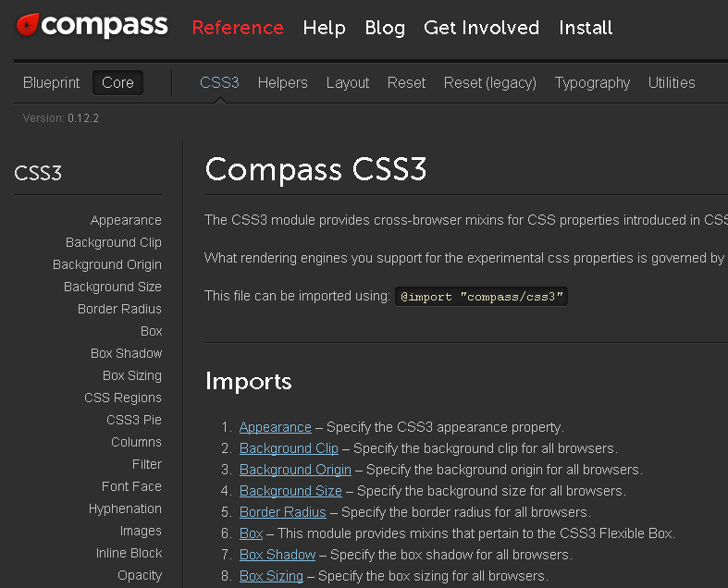The height and width of the screenshot is (588, 728).
Task: Open Images in the sidebar
Action: point(141,531)
